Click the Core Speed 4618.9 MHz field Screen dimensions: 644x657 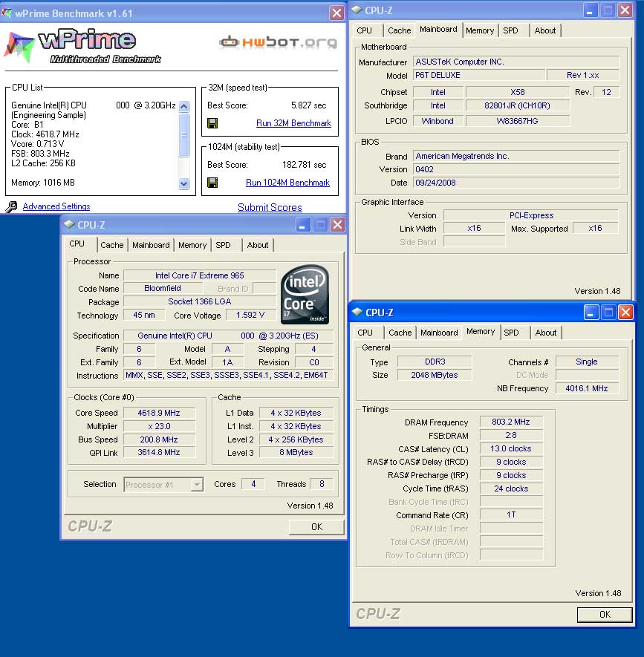click(159, 413)
